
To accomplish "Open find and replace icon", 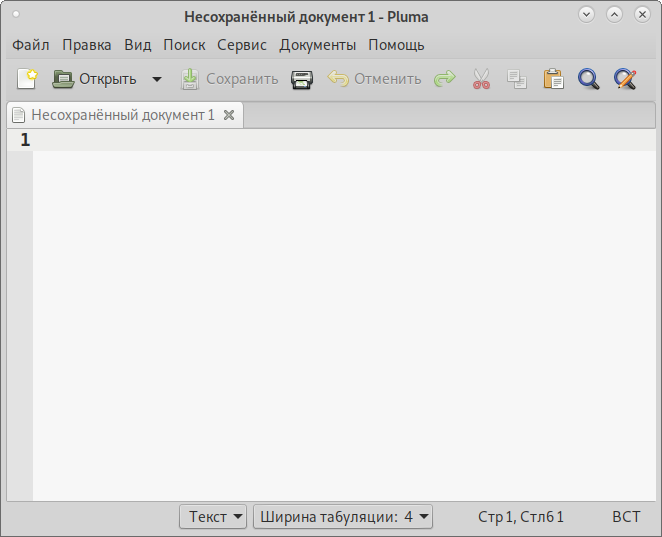I will 625,79.
